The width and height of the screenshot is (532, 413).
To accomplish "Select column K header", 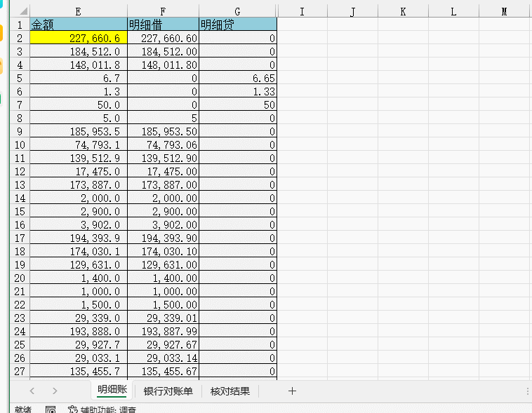I will 403,11.
